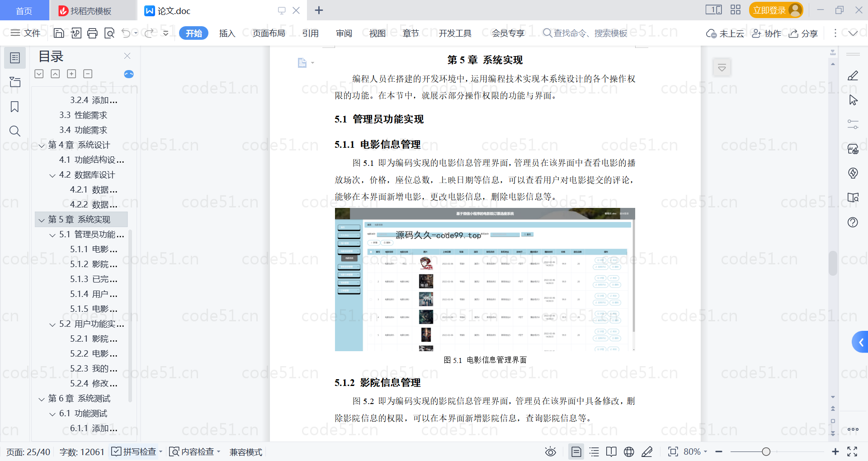Open Print Preview icon
This screenshot has height=461, width=868.
tap(109, 33)
